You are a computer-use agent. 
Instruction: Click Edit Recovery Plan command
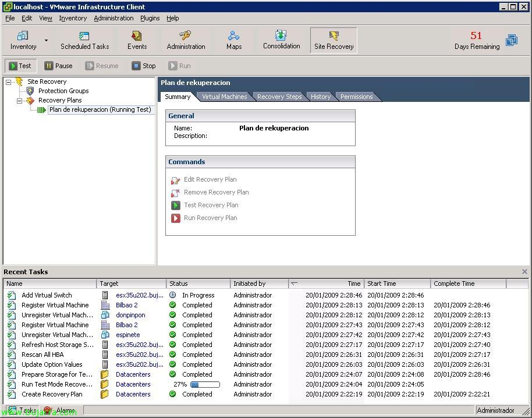click(210, 179)
